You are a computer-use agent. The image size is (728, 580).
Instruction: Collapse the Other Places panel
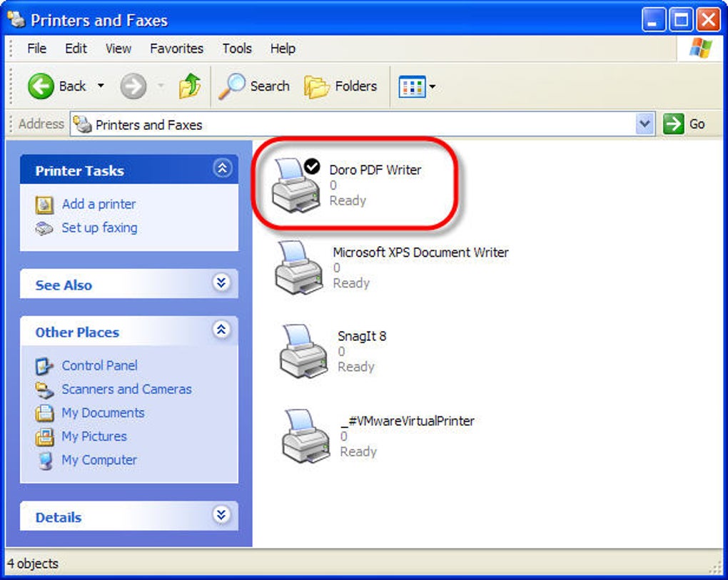click(x=221, y=330)
